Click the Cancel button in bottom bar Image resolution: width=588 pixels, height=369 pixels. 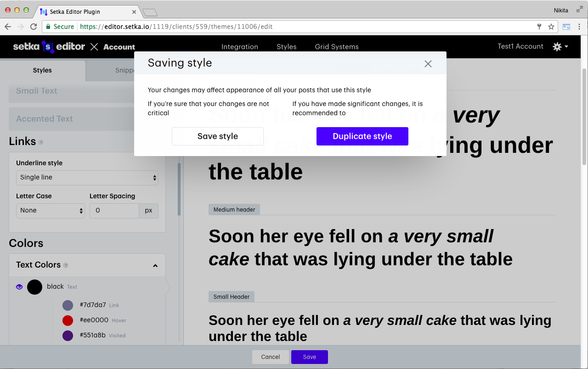(x=271, y=357)
